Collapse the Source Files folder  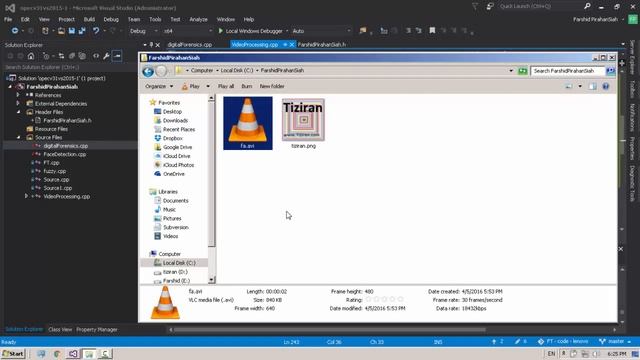(x=18, y=138)
